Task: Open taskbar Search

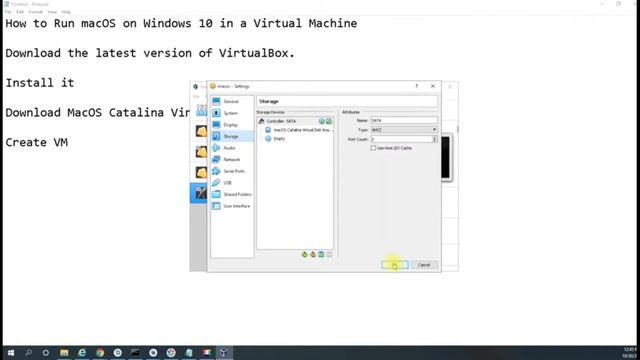Action: click(x=29, y=353)
